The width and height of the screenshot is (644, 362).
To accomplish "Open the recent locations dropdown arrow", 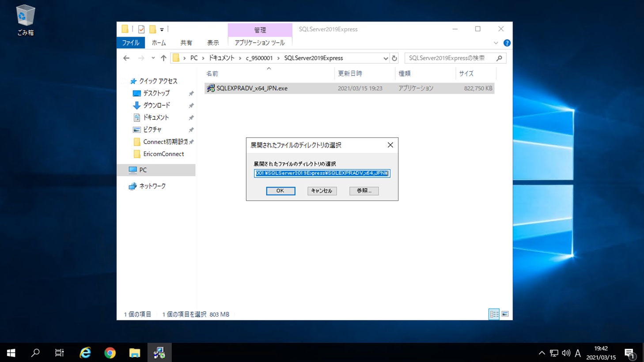I will coord(153,58).
